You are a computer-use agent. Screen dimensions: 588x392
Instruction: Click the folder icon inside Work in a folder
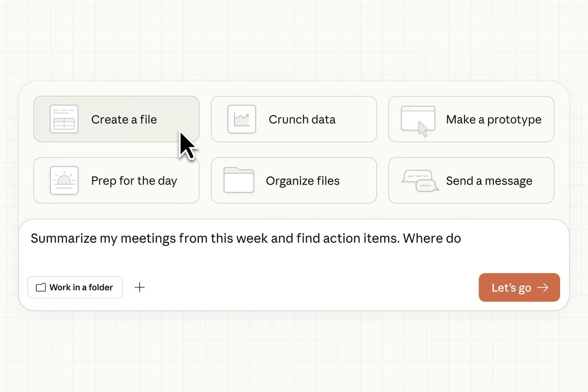[41, 288]
